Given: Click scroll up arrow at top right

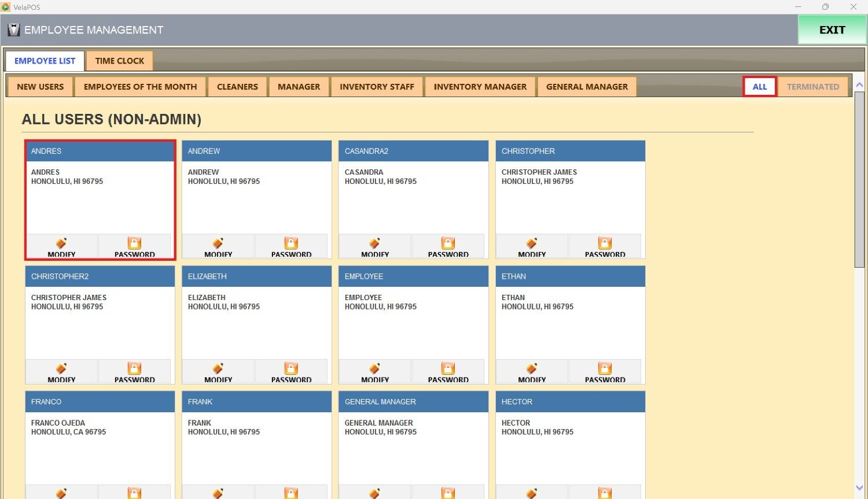Looking at the screenshot, I should [x=859, y=85].
